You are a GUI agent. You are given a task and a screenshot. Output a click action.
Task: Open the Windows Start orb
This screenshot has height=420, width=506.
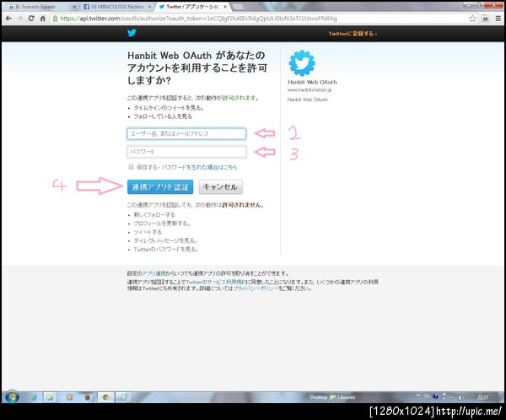(13, 396)
